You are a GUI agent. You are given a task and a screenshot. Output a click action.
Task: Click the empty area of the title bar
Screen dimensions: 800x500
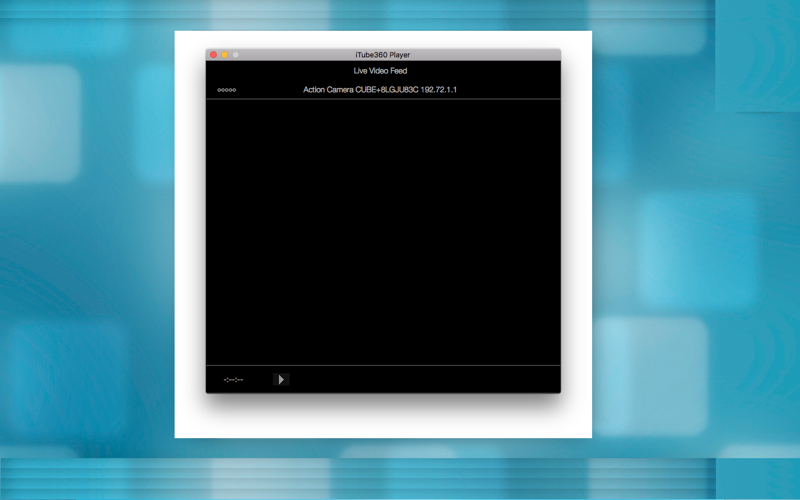pos(485,55)
